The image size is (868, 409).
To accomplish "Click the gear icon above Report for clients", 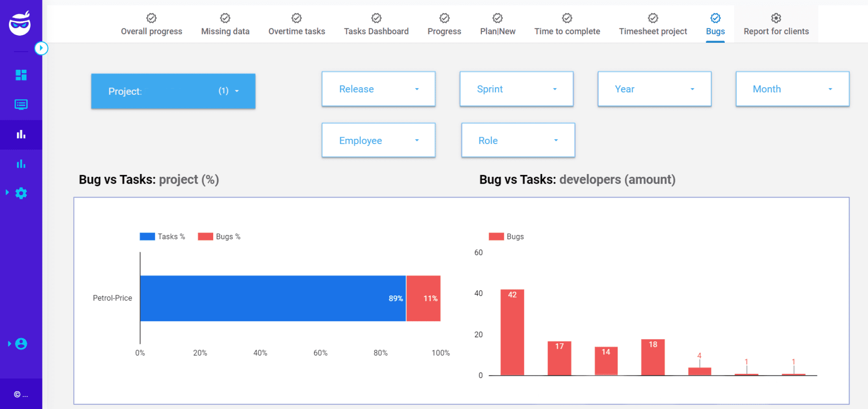I will [776, 18].
